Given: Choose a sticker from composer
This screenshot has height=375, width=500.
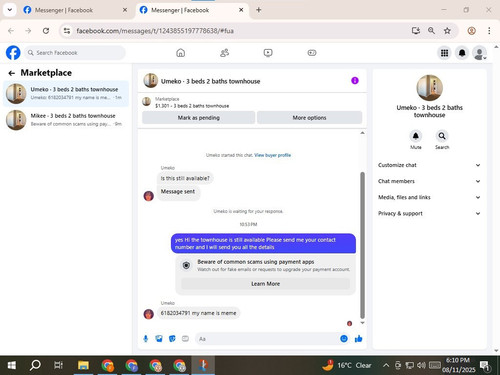Looking at the screenshot, I should [172, 339].
